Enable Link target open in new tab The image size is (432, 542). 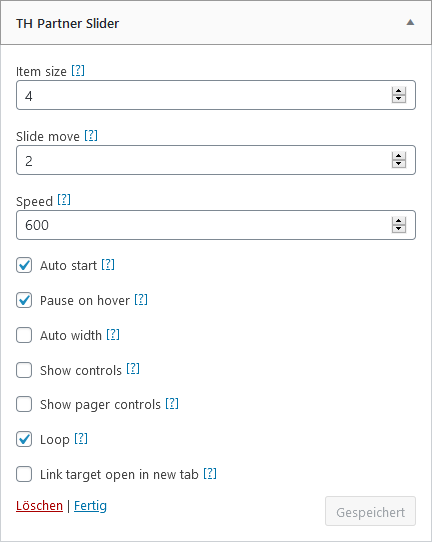pos(24,474)
